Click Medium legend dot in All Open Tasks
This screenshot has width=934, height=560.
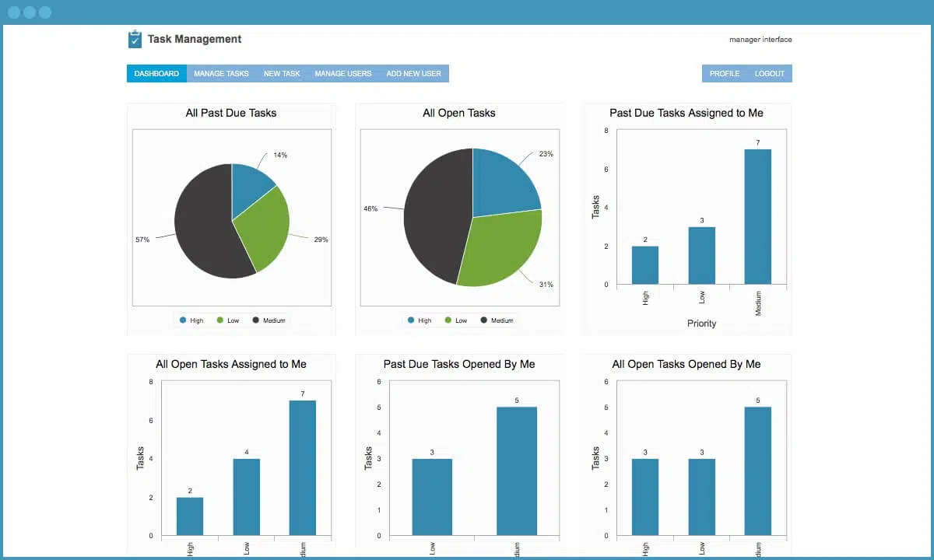(x=484, y=320)
